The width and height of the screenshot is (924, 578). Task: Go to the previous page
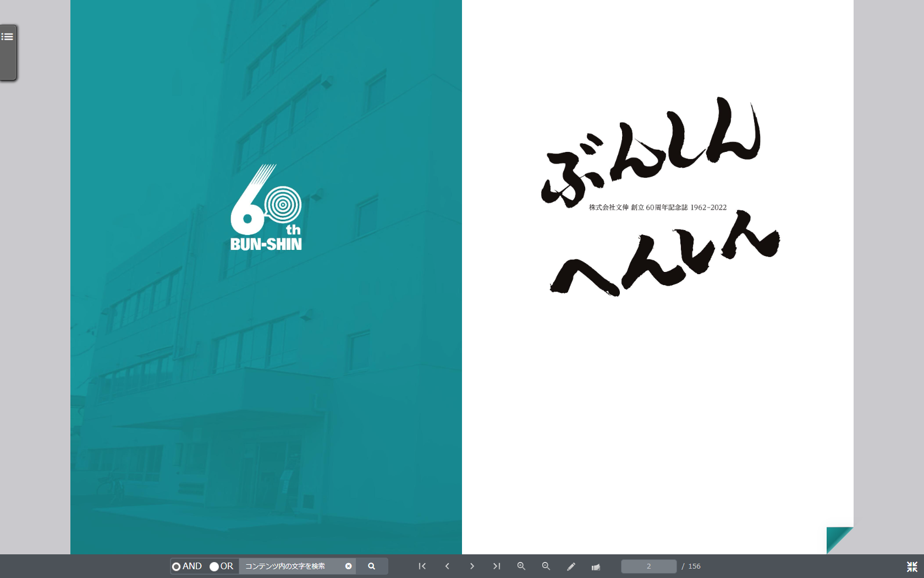[x=447, y=566]
